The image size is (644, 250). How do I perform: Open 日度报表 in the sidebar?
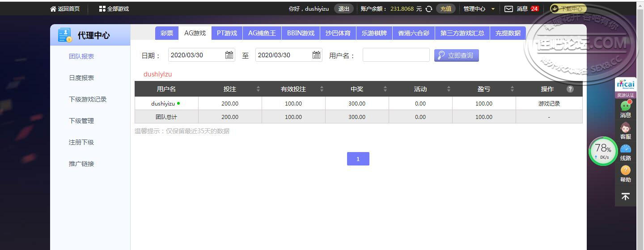[81, 78]
